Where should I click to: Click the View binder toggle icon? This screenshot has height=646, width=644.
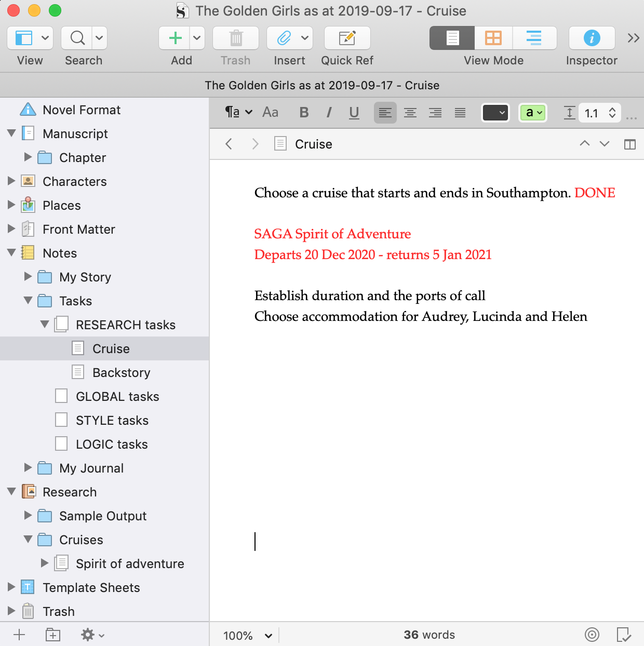tap(24, 38)
